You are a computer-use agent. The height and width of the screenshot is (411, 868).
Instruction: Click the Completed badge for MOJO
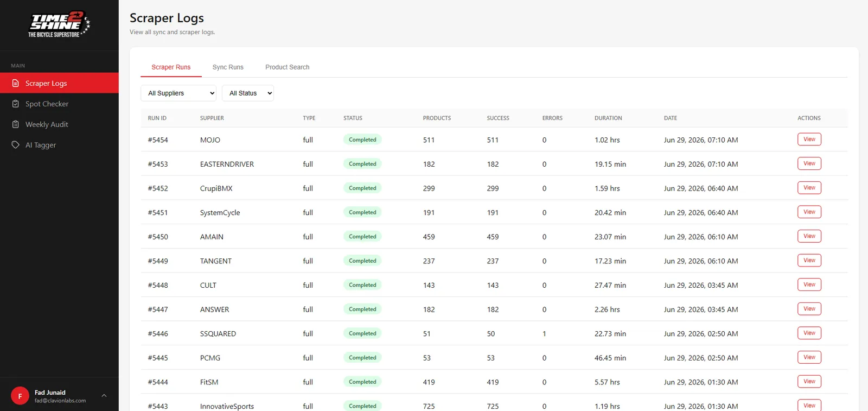pos(362,140)
